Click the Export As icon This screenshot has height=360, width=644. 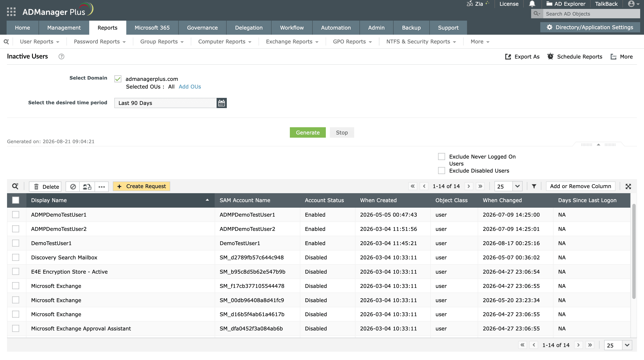(508, 57)
